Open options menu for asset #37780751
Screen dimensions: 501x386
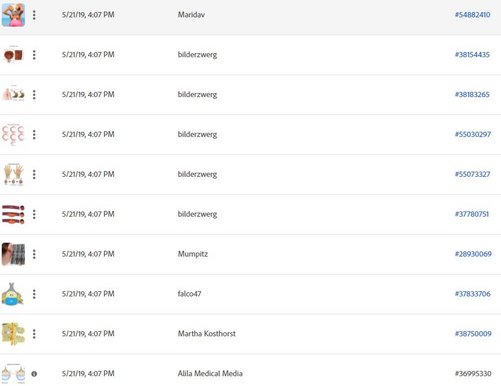34,214
